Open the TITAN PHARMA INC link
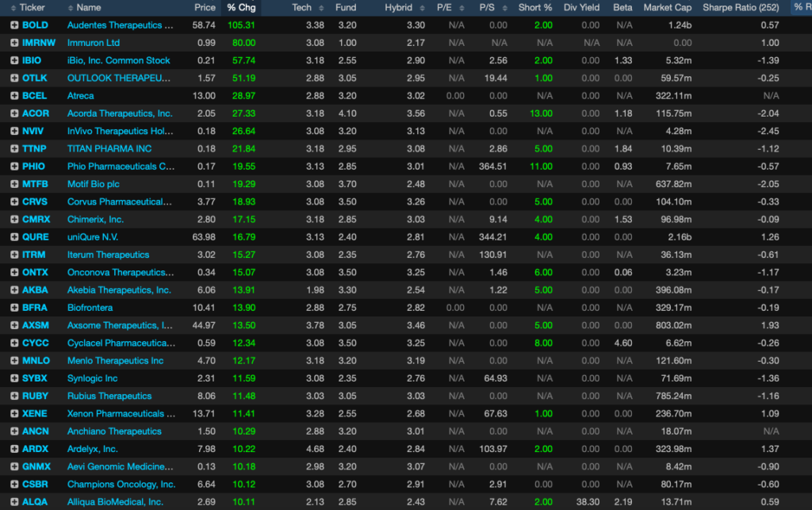This screenshot has width=812, height=510. point(109,148)
